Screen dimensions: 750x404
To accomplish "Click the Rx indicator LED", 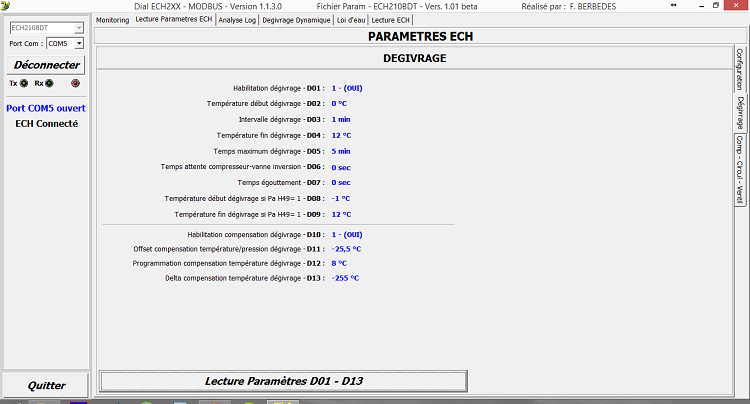I will [x=50, y=84].
